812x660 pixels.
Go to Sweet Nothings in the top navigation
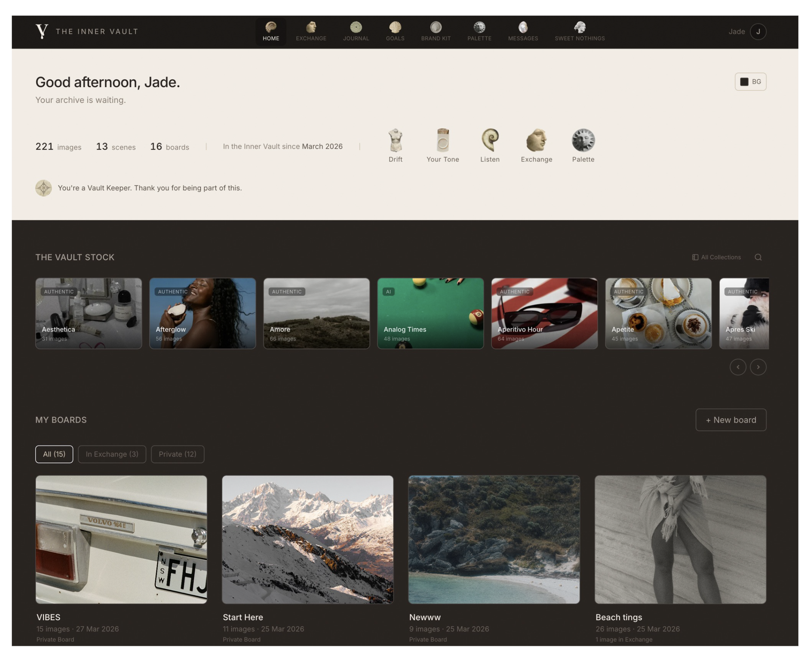tap(579, 32)
